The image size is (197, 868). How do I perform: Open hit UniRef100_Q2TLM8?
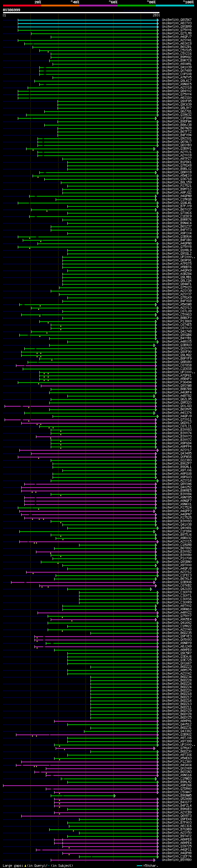177,33
